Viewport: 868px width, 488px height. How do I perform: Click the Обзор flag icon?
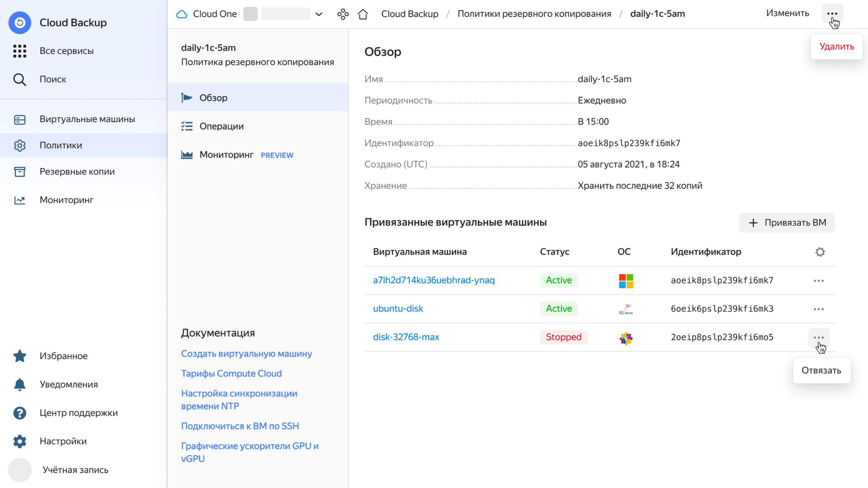point(186,98)
